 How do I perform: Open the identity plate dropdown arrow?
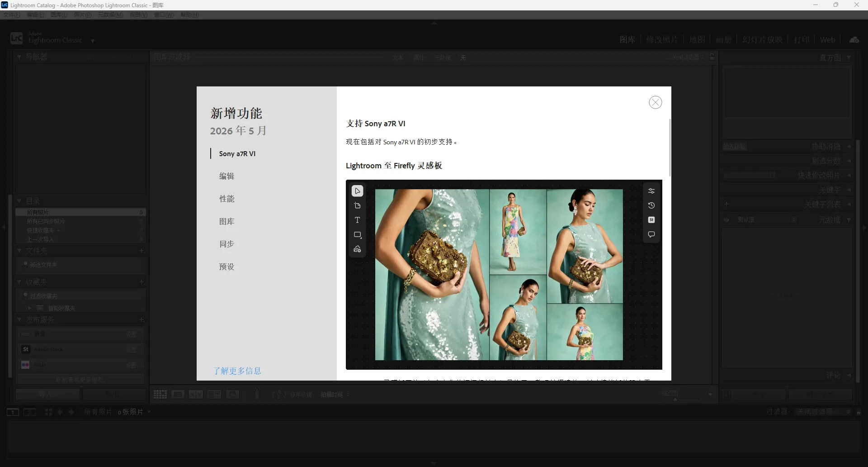(93, 41)
